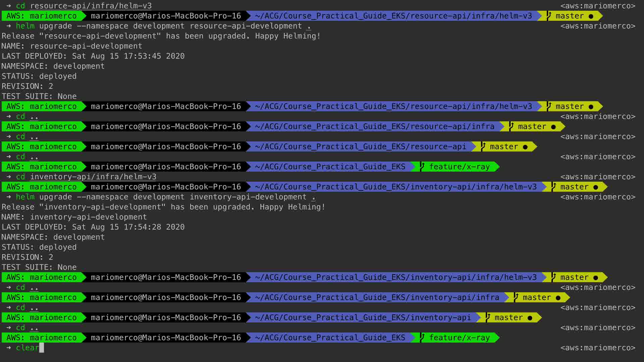
Task: Click NAME: inventory-api-development output line
Action: pos(74,217)
